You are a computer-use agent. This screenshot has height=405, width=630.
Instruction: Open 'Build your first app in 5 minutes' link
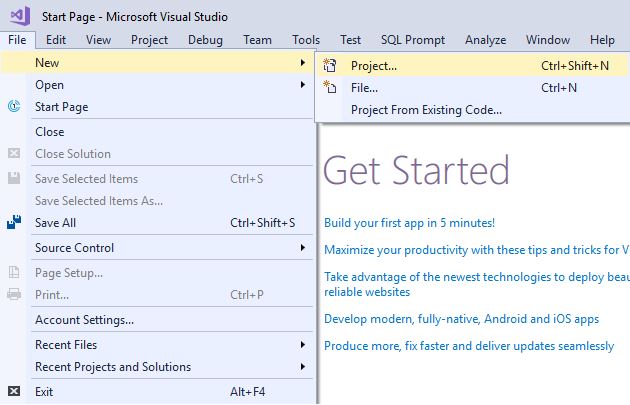coord(409,223)
